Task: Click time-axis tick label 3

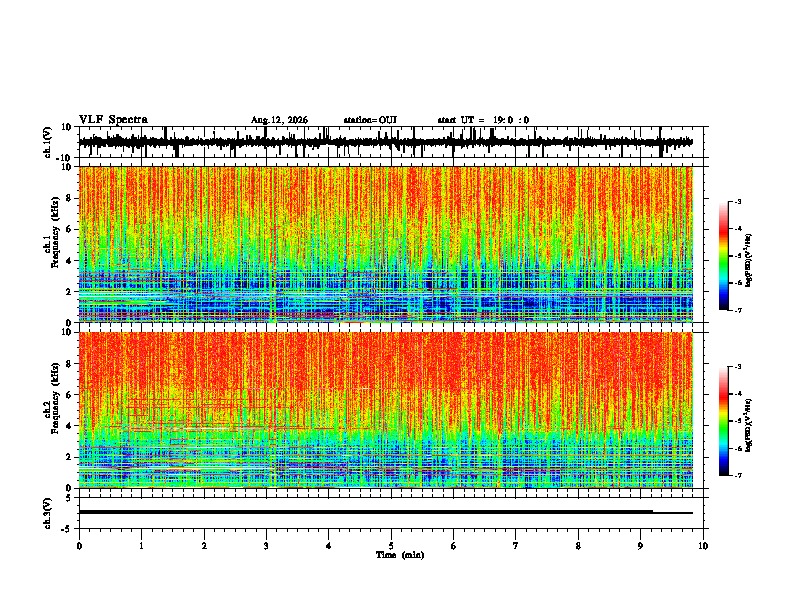Action: click(x=266, y=546)
